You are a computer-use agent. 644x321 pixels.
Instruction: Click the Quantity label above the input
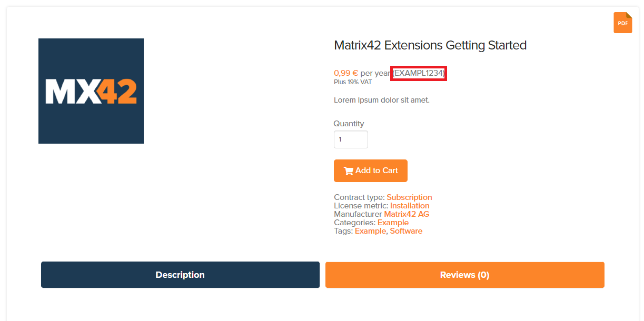click(349, 123)
